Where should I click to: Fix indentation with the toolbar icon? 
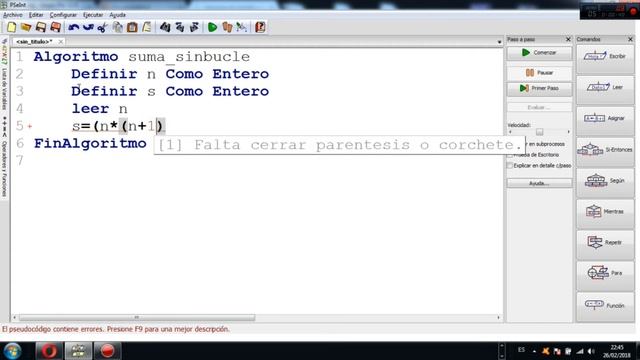(x=147, y=27)
